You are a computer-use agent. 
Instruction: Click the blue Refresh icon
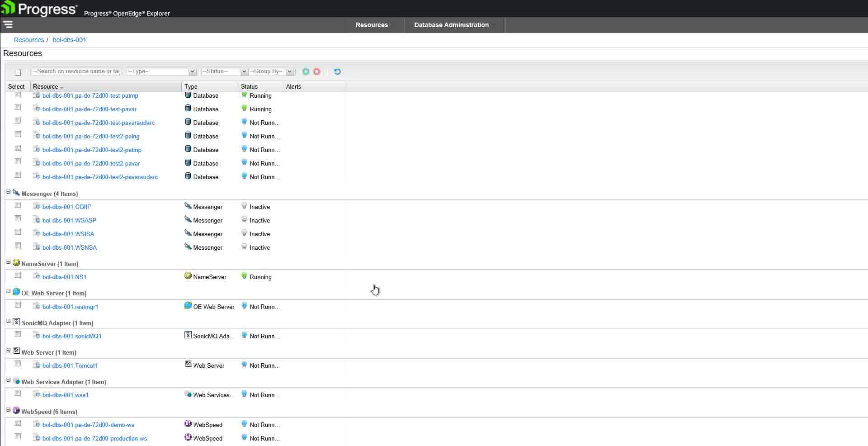click(337, 71)
